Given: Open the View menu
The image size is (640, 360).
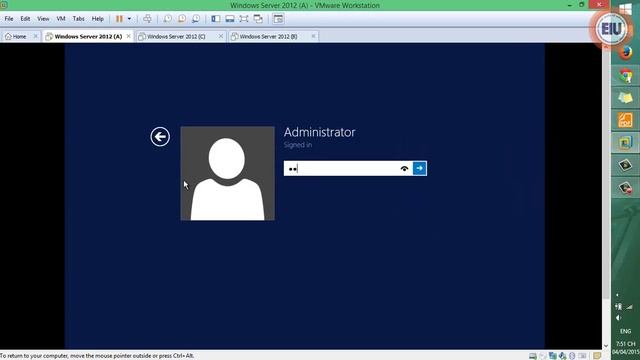Looking at the screenshot, I should (43, 19).
